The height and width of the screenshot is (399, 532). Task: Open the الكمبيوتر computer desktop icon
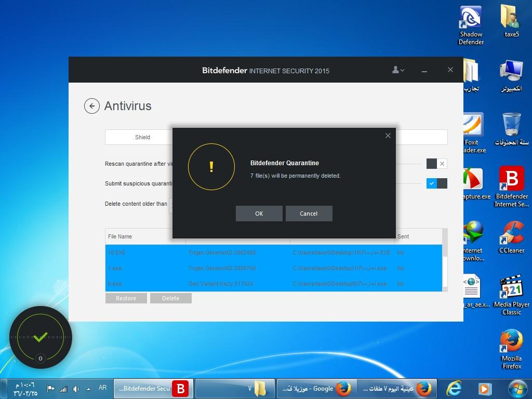tap(511, 76)
